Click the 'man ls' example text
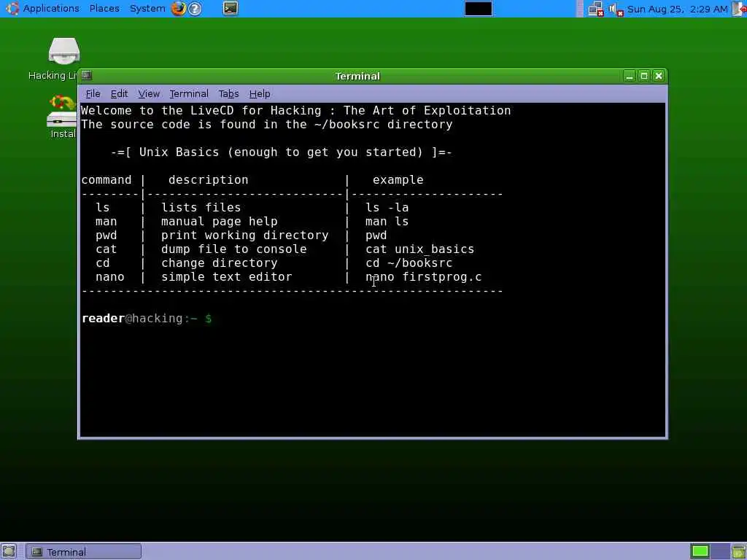747x560 pixels. tap(387, 222)
